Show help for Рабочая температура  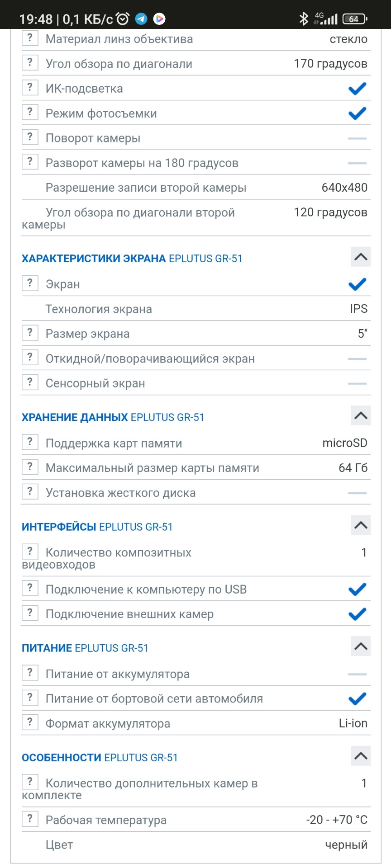[30, 818]
